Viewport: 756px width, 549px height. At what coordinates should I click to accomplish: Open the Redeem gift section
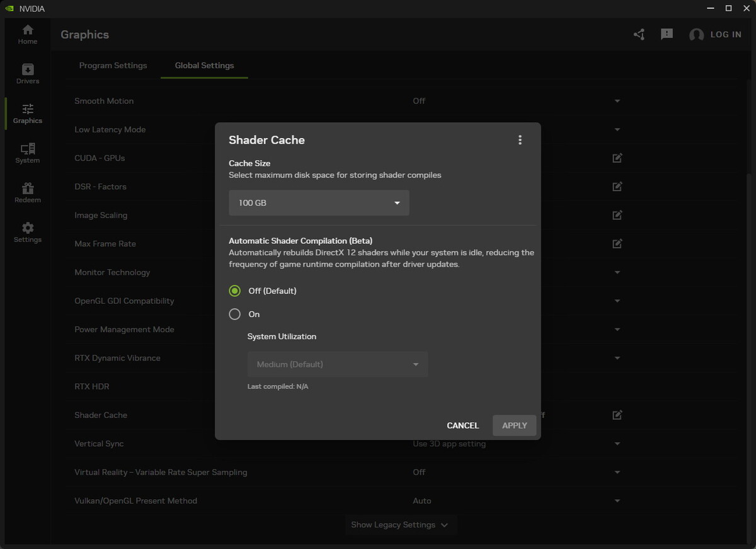click(27, 193)
